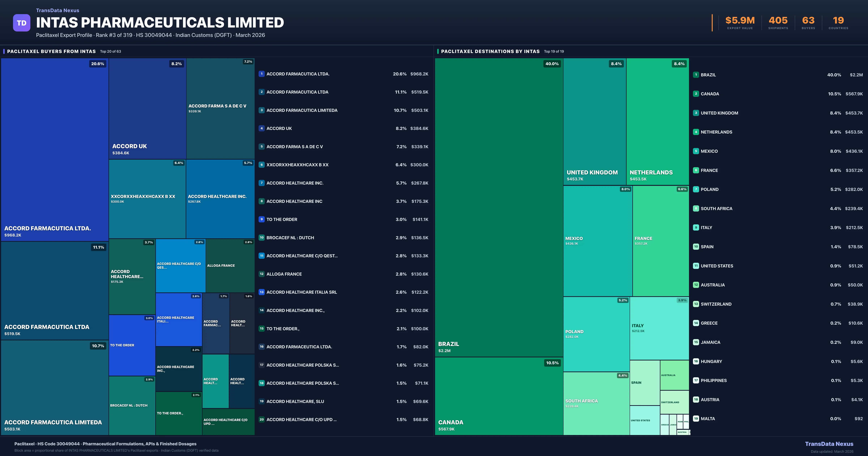868x456 pixels.
Task: Click the rank 1 badge beside ACCORD FARMACUTICA LTDA.
Action: click(x=261, y=74)
